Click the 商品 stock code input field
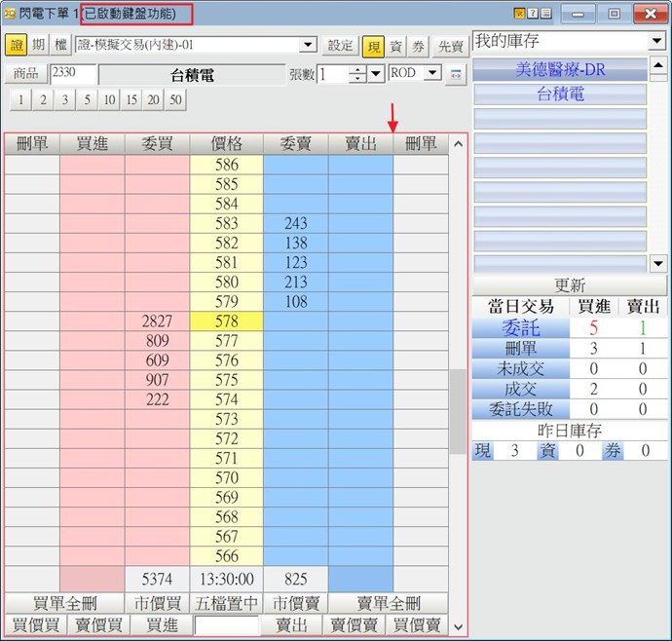The image size is (672, 641). [x=73, y=74]
